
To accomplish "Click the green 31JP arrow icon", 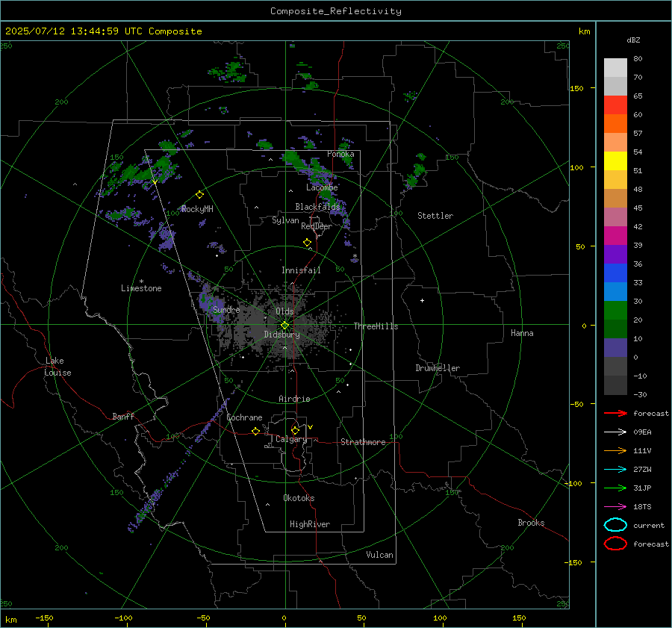I will pos(615,488).
